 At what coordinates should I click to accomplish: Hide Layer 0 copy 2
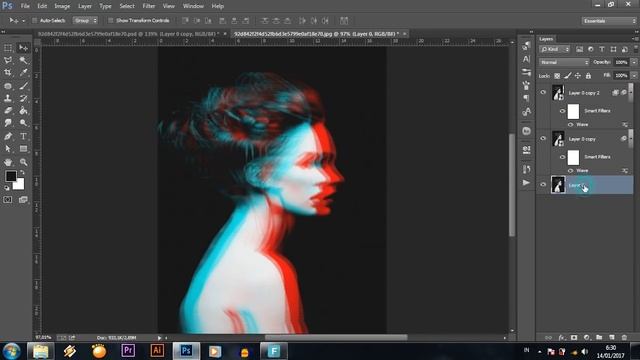[543, 93]
